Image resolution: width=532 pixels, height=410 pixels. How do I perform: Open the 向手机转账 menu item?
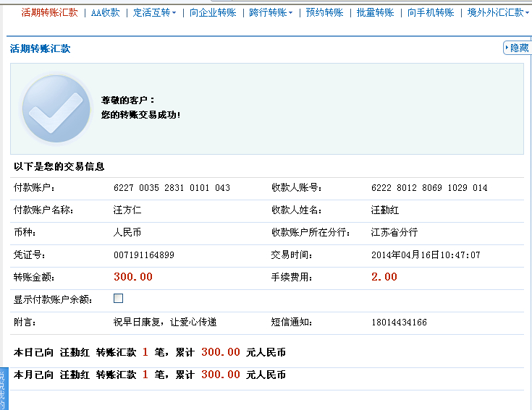430,12
